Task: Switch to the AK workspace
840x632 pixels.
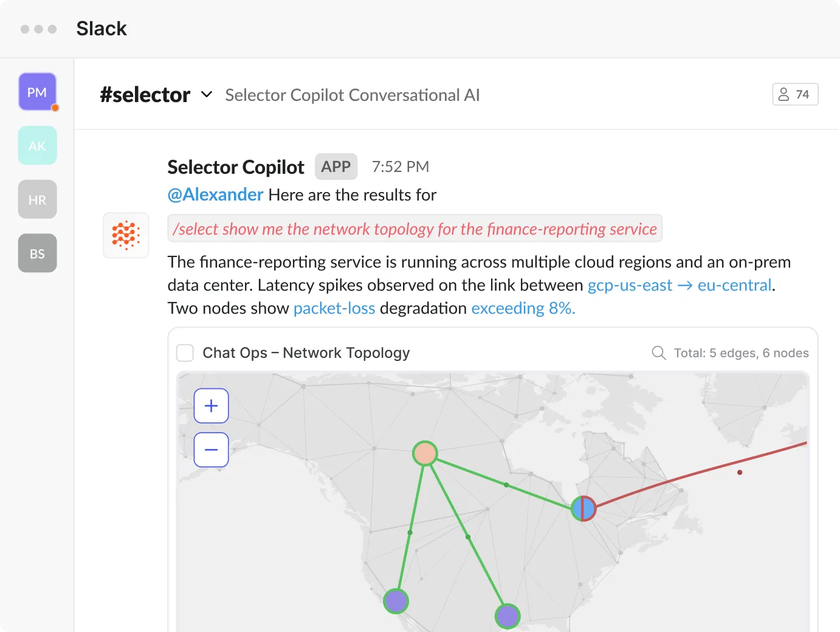Action: 37,146
